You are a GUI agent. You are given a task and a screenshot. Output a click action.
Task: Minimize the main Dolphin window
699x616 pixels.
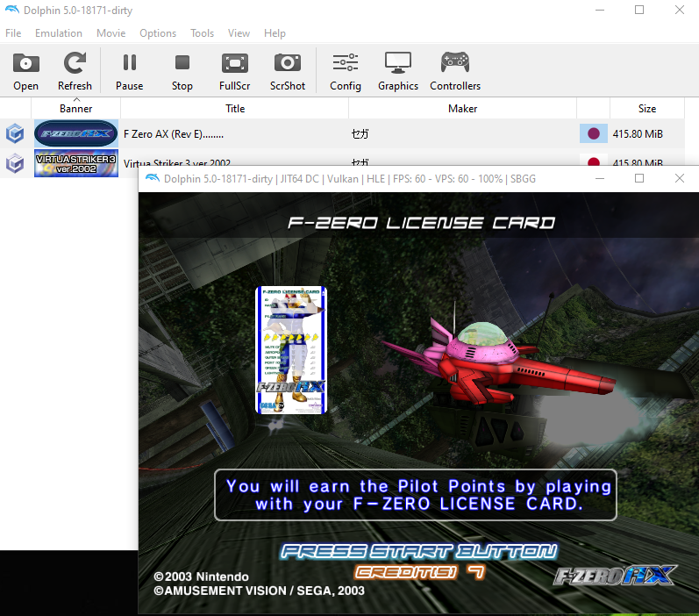pos(600,10)
